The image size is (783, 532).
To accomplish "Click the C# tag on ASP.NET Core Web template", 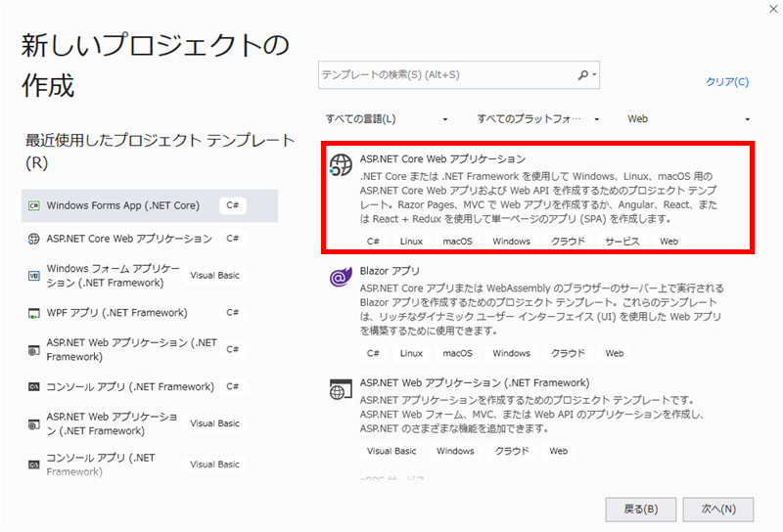I will point(373,241).
